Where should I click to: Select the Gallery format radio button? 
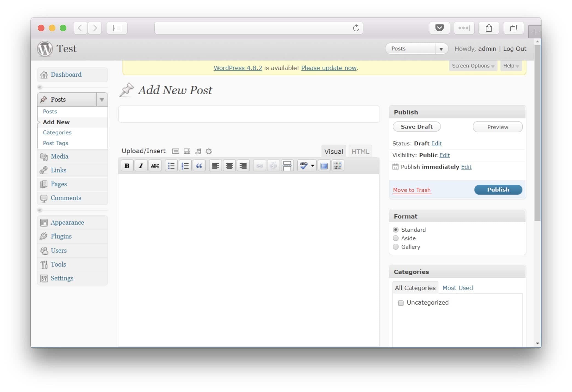click(395, 247)
